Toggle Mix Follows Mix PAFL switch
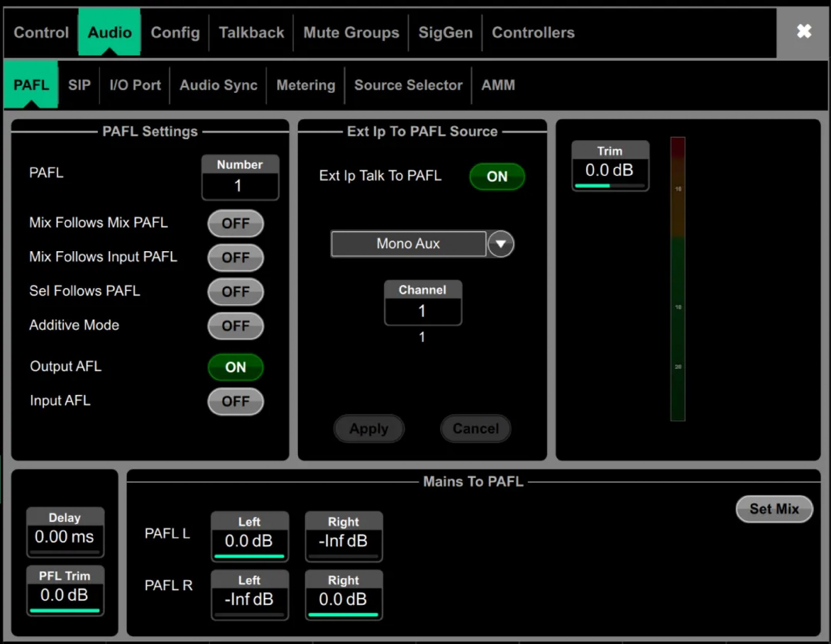This screenshot has height=644, width=831. point(235,223)
